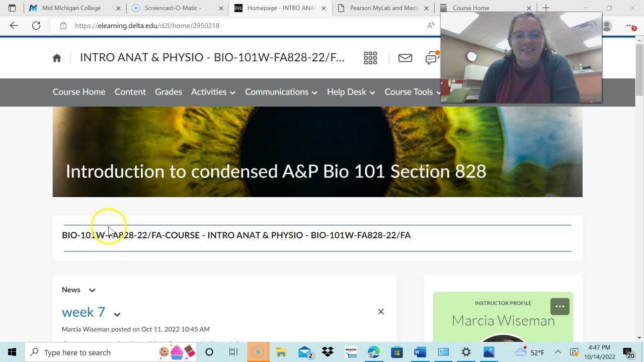Open the Grades page
The image size is (644, 362).
click(x=168, y=92)
